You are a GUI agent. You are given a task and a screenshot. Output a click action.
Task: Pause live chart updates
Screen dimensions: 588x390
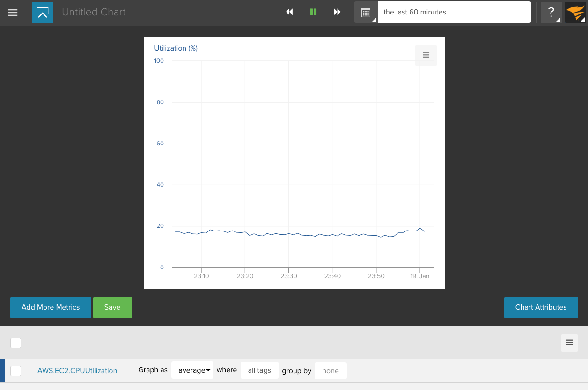click(313, 12)
